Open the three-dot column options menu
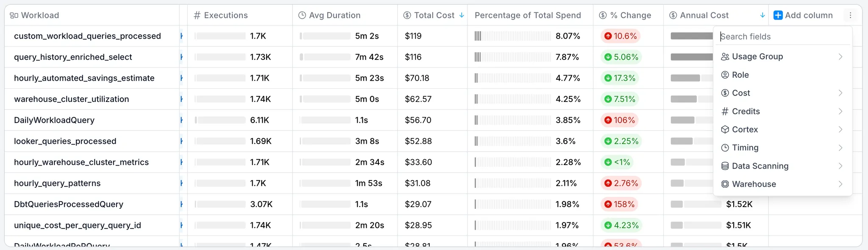The height and width of the screenshot is (250, 868). (850, 15)
